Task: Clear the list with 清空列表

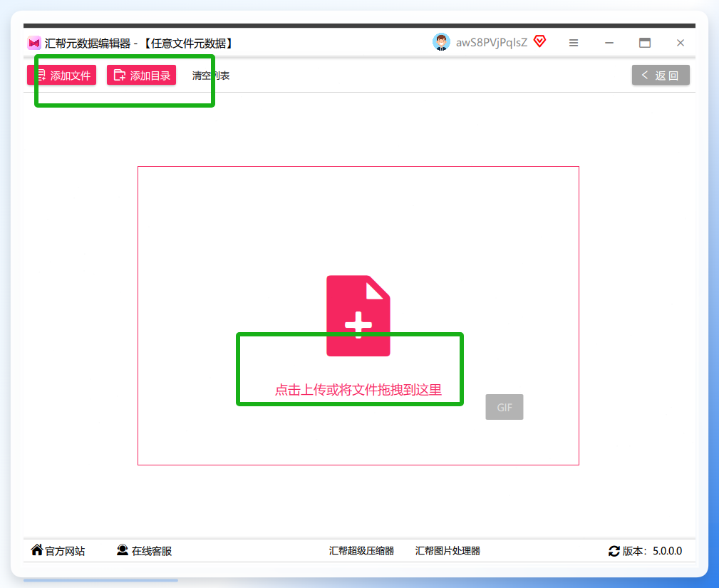Action: [211, 76]
